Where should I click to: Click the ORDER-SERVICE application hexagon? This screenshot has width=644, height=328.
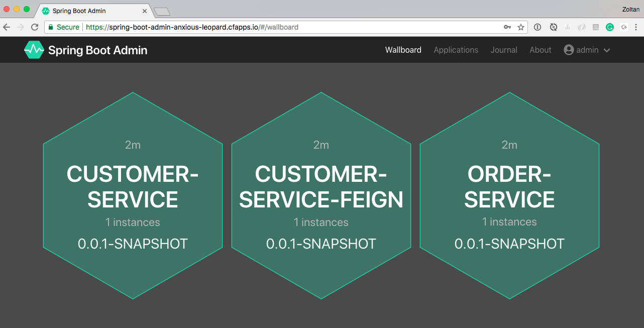(509, 196)
